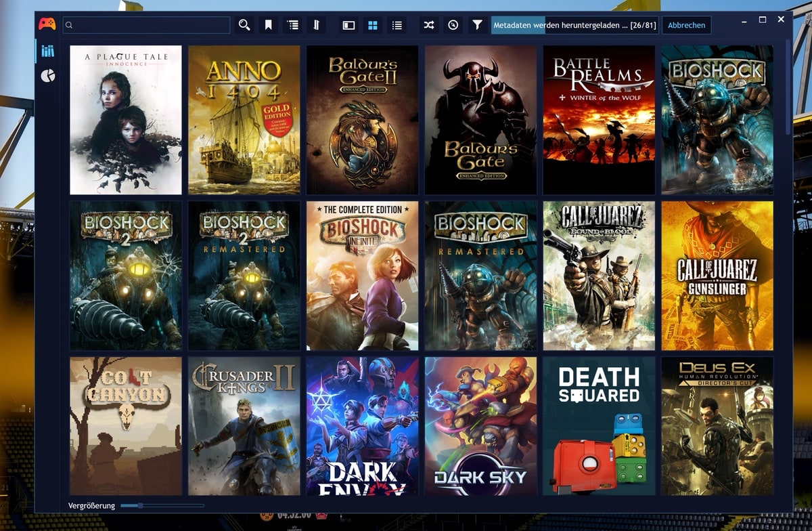Screen dimensions: 812x531
Task: Open Statistics pie chart in sidebar
Action: 47,76
